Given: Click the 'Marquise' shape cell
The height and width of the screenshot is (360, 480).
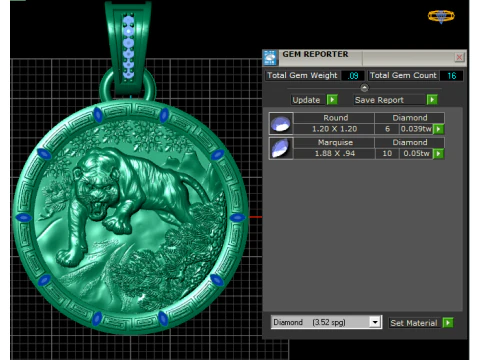Looking at the screenshot, I should click(x=334, y=142).
